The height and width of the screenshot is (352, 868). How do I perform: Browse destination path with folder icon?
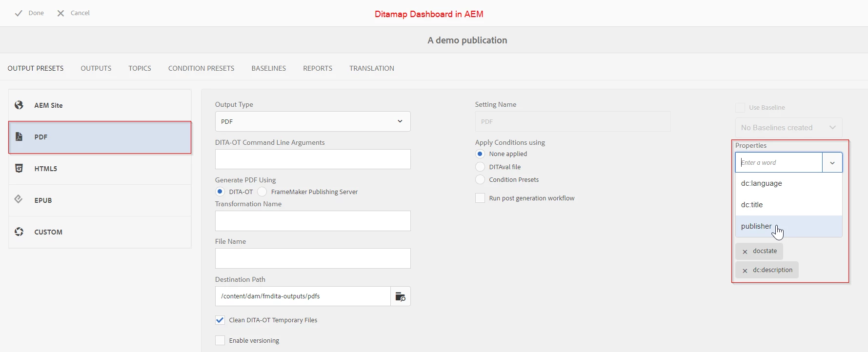pyautogui.click(x=401, y=296)
